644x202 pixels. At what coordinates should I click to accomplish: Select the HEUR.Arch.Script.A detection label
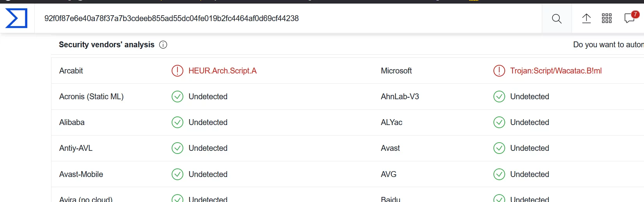(222, 71)
